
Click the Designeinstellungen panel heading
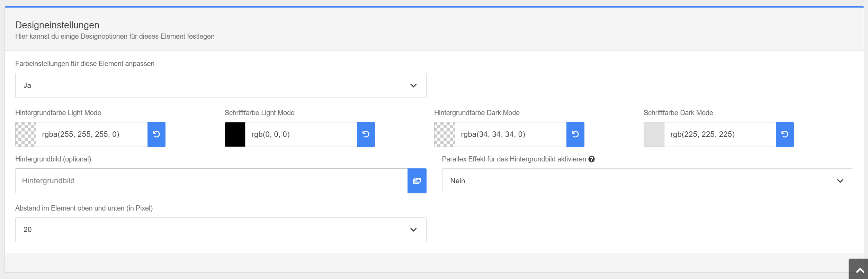[x=57, y=25]
